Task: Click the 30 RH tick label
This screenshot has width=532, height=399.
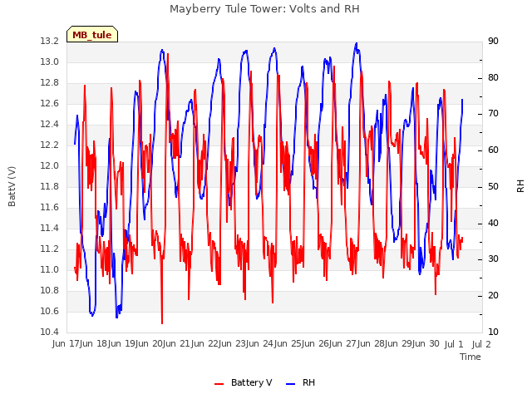Action: click(493, 259)
